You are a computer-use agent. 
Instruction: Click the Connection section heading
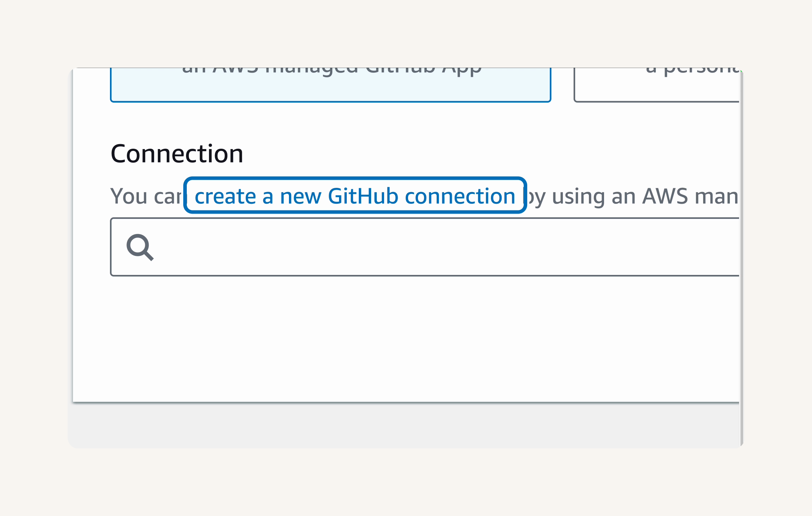(177, 154)
